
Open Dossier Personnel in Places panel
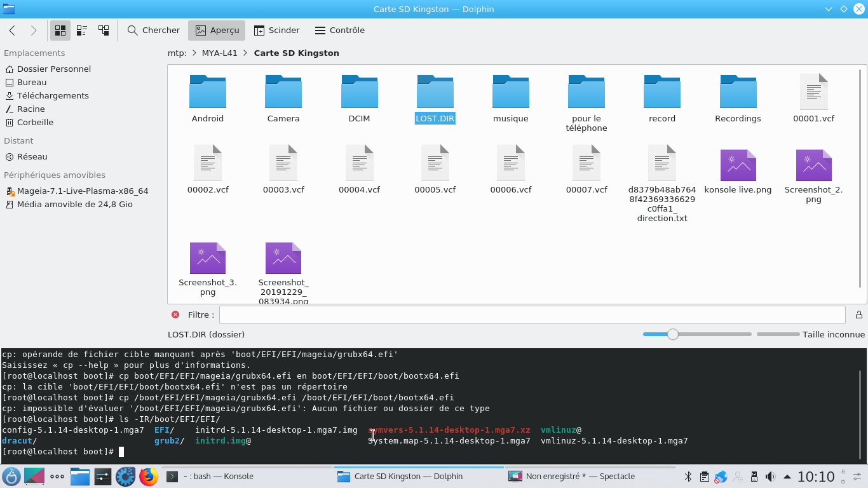point(48,69)
